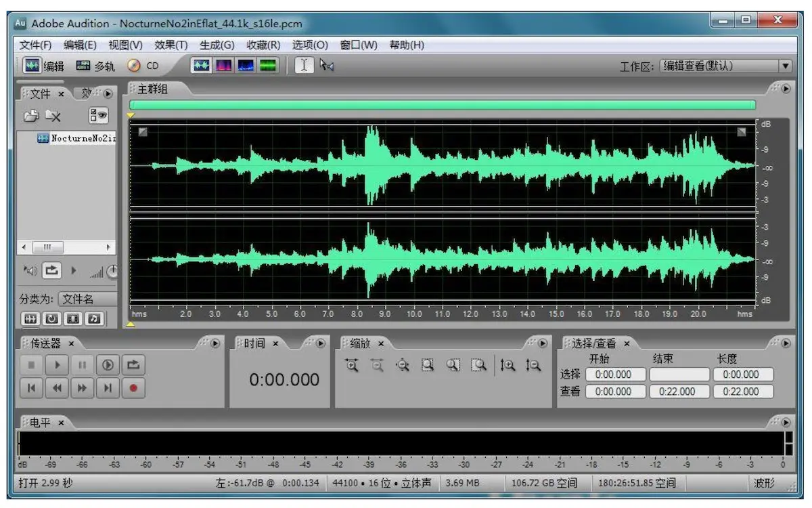Play preview arrow in Files panel
The width and height of the screenshot is (812, 508).
pos(74,271)
